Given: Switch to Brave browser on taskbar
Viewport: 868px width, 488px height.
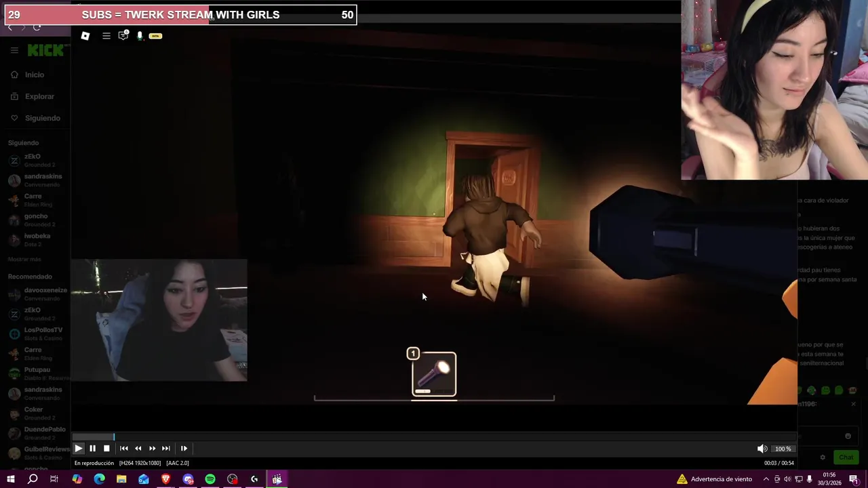Looking at the screenshot, I should pyautogui.click(x=166, y=479).
